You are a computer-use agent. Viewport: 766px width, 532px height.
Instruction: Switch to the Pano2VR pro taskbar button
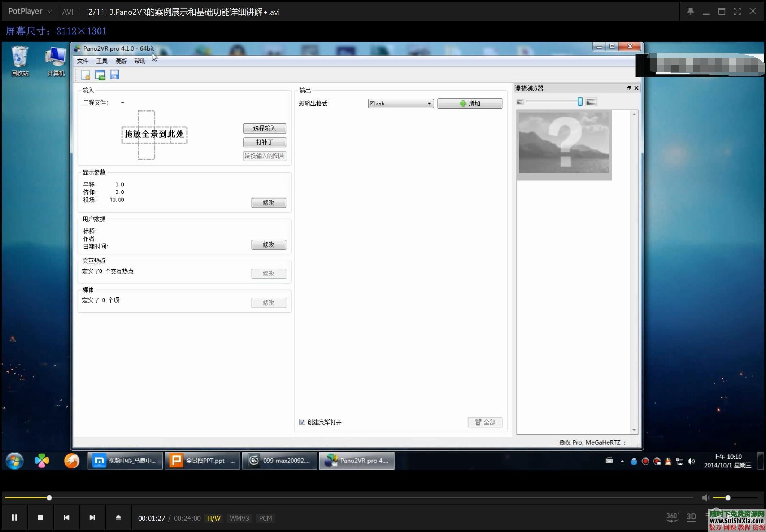click(357, 461)
